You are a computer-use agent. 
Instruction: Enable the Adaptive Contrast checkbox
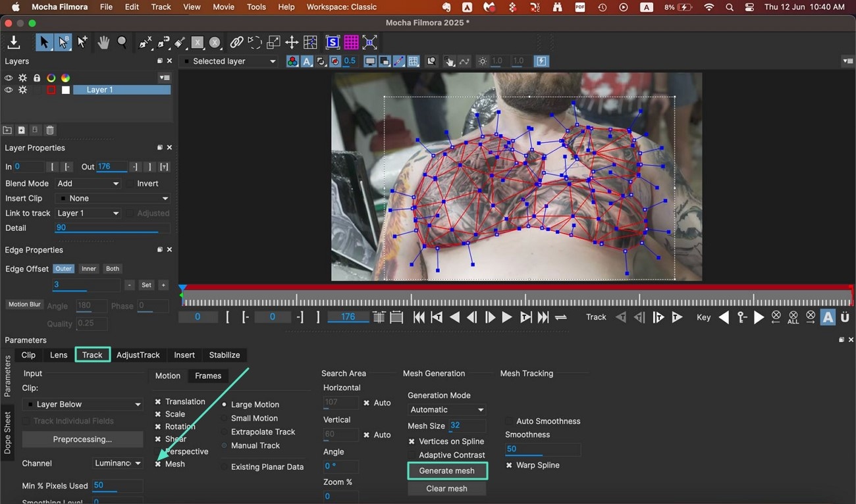click(x=412, y=455)
